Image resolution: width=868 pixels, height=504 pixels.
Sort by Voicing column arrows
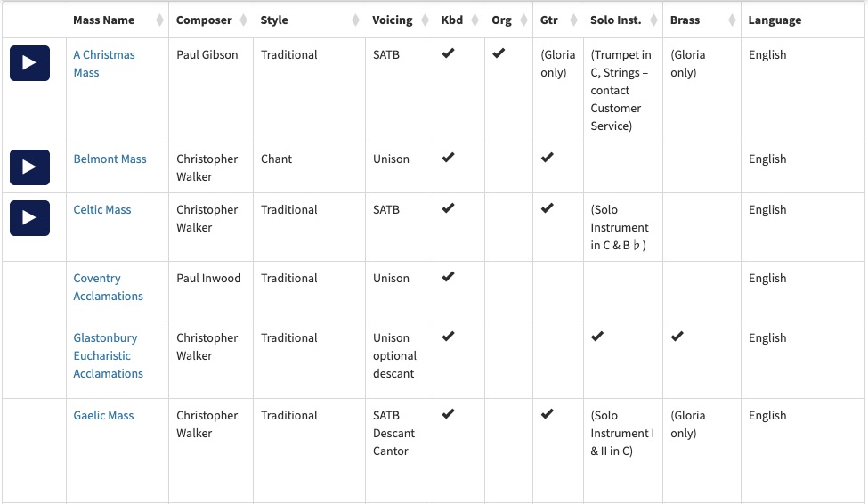click(x=425, y=20)
